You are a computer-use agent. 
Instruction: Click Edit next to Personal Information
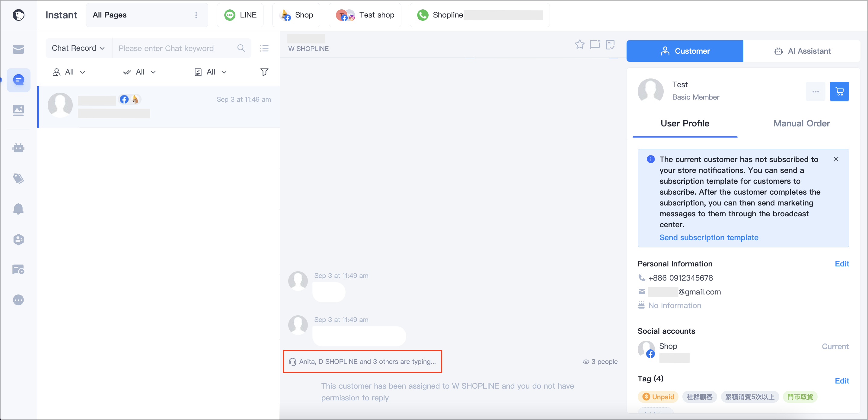click(x=842, y=264)
